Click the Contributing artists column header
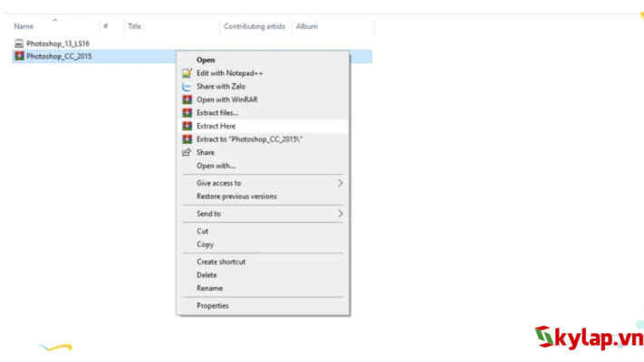This screenshot has height=362, width=644. [254, 27]
